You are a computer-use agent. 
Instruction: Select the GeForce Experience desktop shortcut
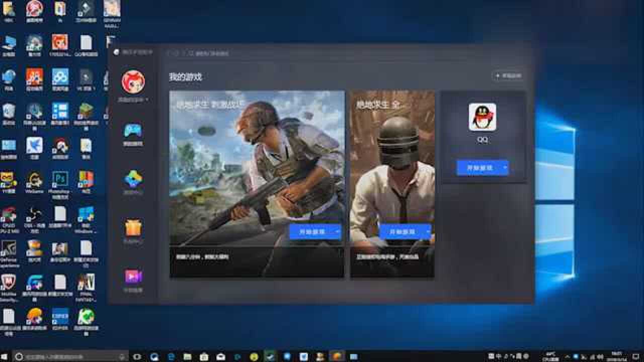9,253
